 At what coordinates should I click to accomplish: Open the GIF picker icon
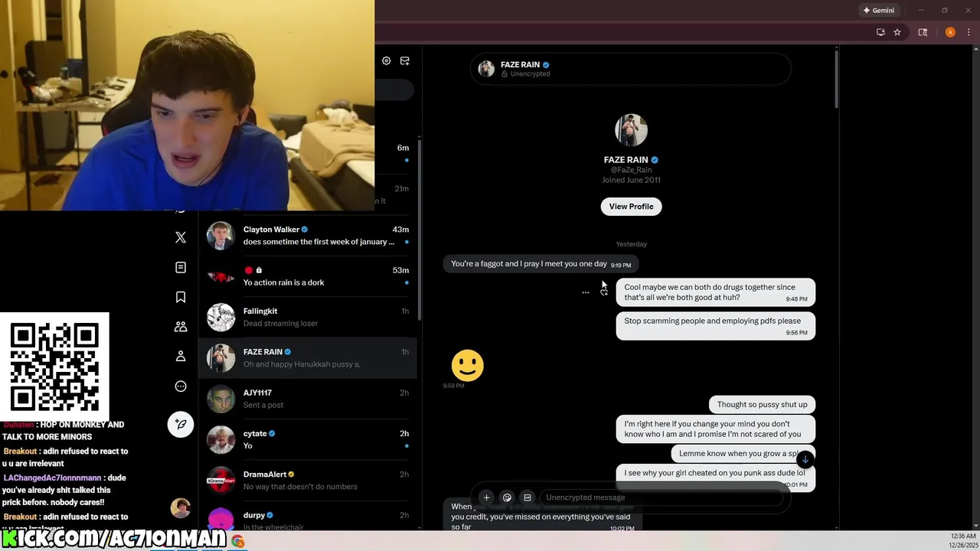point(528,497)
